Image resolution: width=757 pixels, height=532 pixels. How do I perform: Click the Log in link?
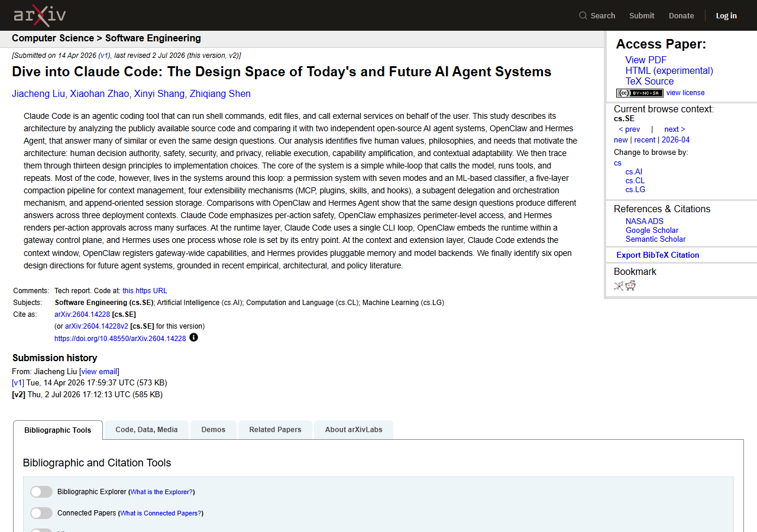click(726, 15)
